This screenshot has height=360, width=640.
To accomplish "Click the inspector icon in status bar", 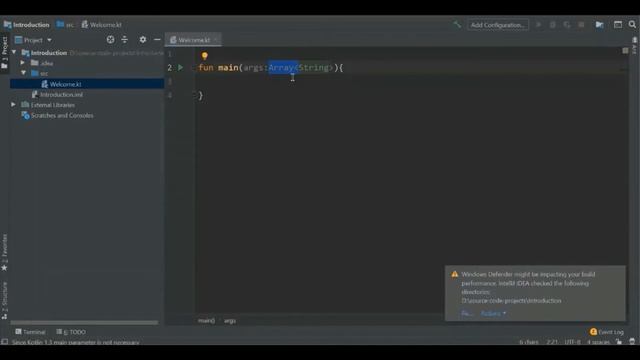I will pos(632,342).
